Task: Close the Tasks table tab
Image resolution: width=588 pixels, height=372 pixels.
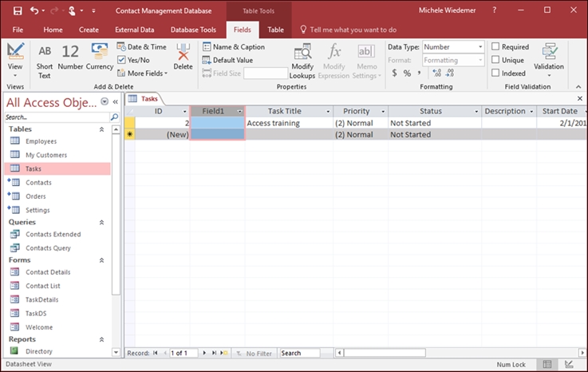Action: click(580, 98)
